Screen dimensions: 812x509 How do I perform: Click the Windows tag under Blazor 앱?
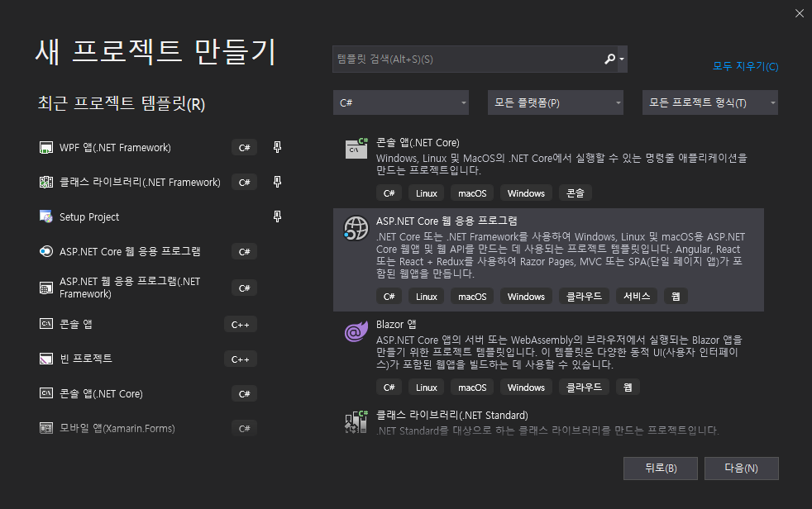[526, 388]
